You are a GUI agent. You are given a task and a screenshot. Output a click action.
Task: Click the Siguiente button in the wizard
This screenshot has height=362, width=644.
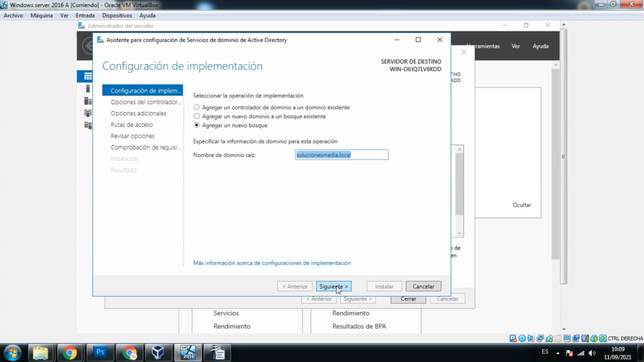click(x=333, y=286)
